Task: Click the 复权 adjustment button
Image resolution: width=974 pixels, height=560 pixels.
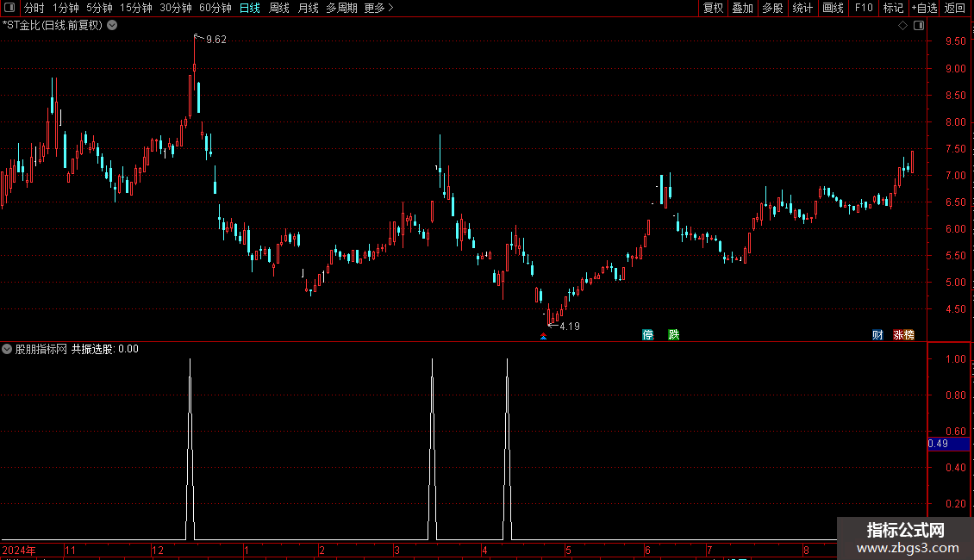Action: tap(713, 8)
